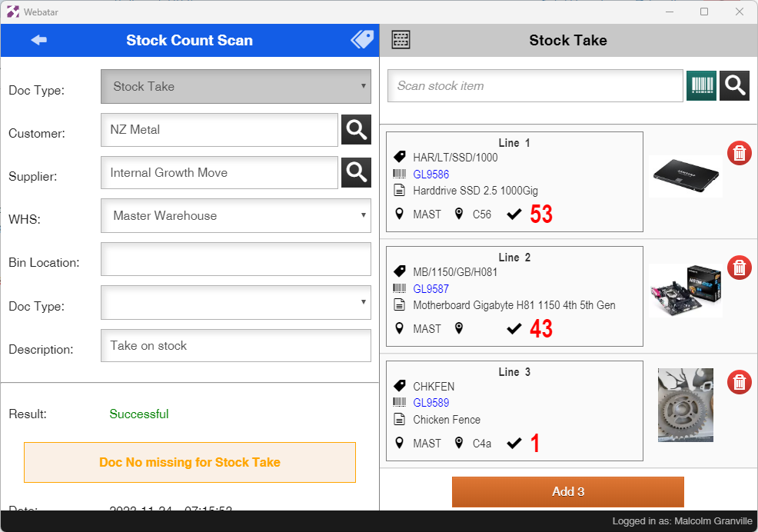Search for a customer with magnifier icon
The image size is (758, 532).
coord(356,130)
